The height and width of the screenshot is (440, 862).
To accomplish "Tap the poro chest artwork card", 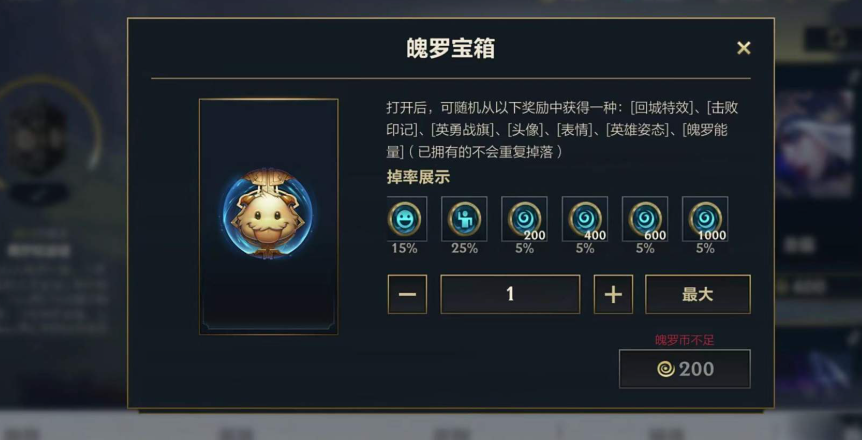I will [269, 217].
